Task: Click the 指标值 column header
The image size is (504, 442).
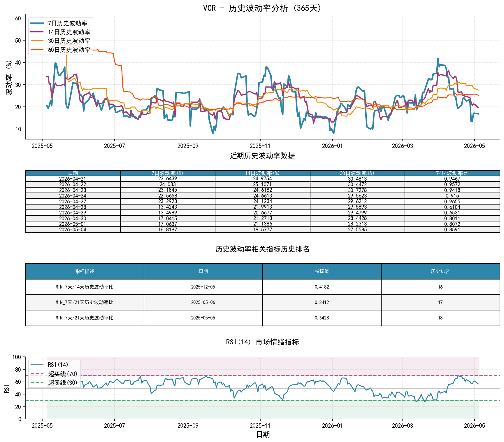Action: 322,271
